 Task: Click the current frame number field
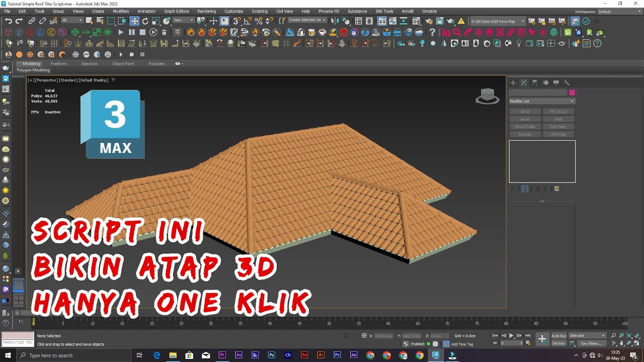pyautogui.click(x=511, y=343)
